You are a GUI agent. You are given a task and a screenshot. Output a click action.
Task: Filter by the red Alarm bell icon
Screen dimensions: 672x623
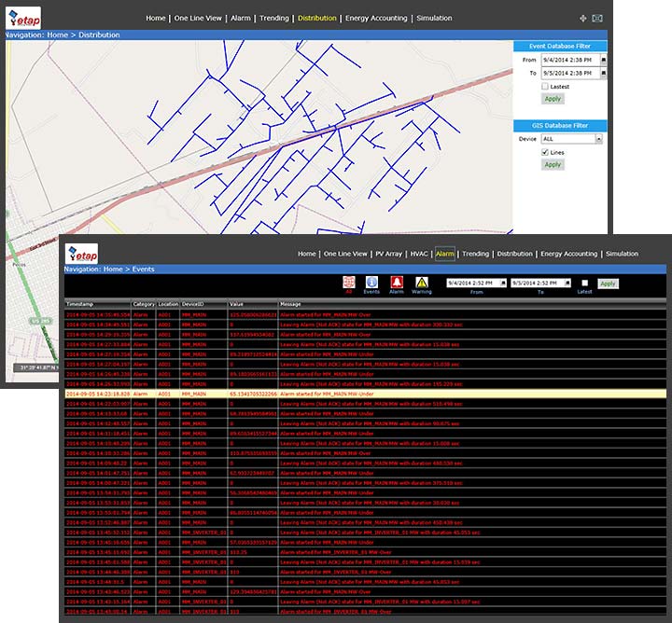[397, 282]
